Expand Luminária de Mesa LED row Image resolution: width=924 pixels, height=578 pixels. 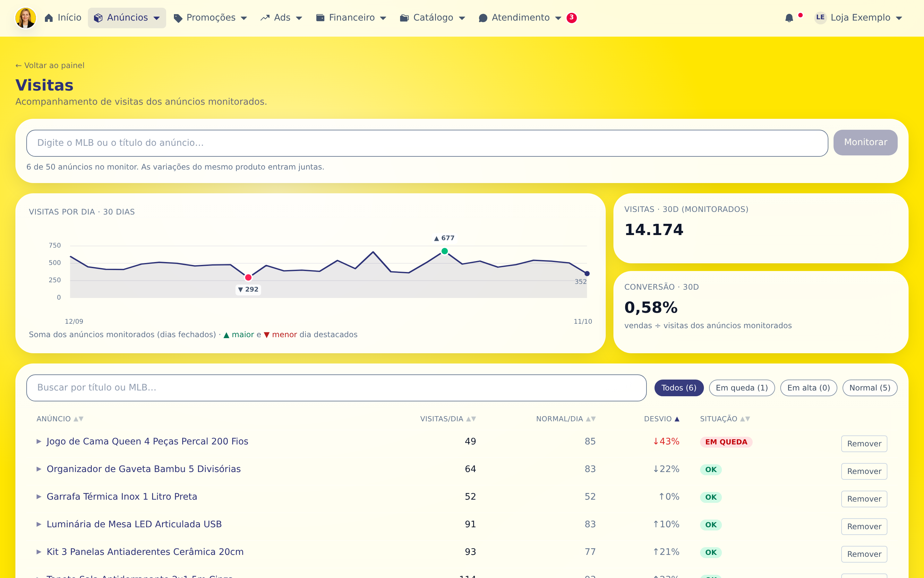(x=38, y=524)
